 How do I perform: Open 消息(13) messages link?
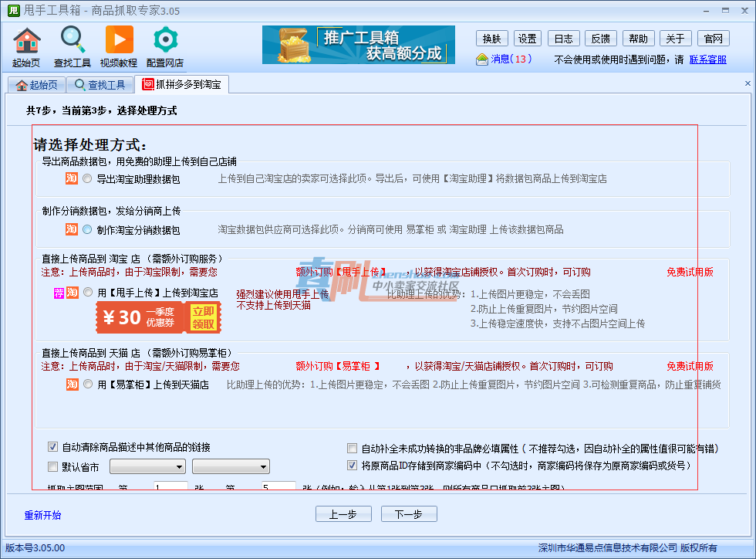[x=511, y=59]
